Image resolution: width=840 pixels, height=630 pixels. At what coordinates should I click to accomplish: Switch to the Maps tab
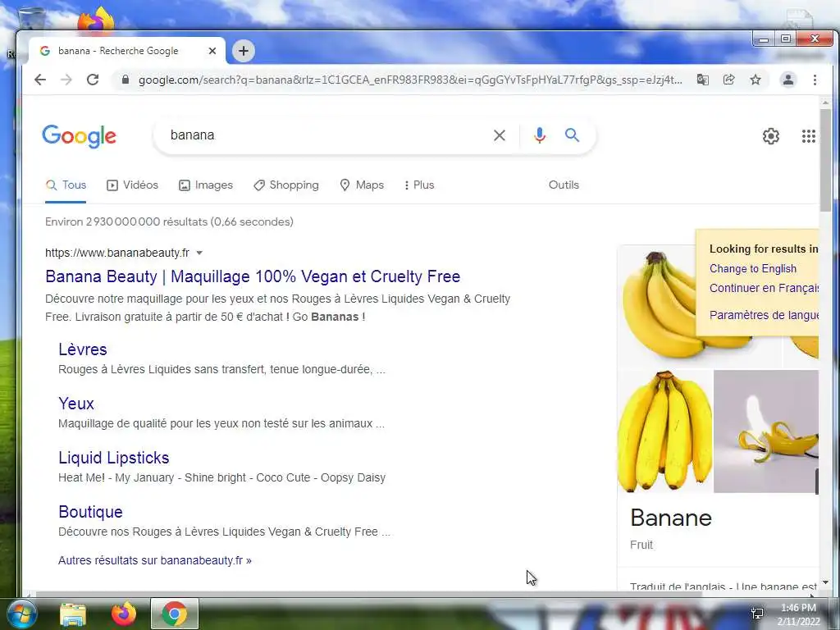click(x=362, y=185)
